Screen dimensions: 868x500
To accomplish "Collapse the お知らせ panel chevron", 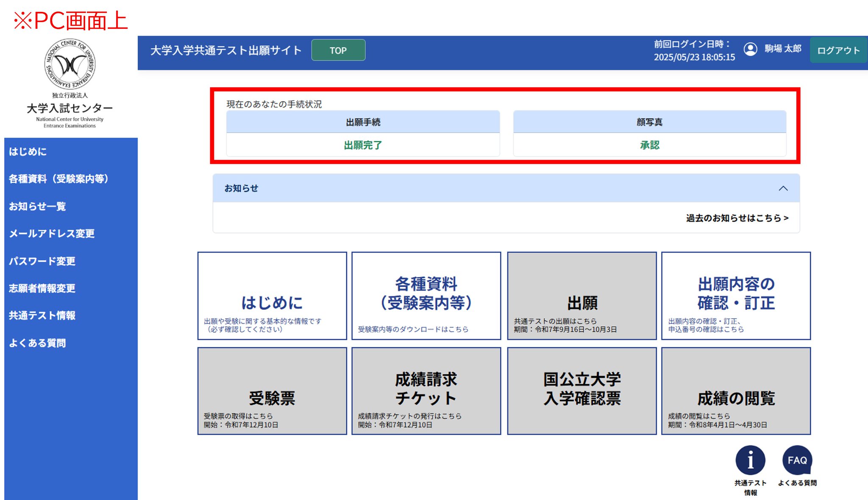I will (783, 189).
